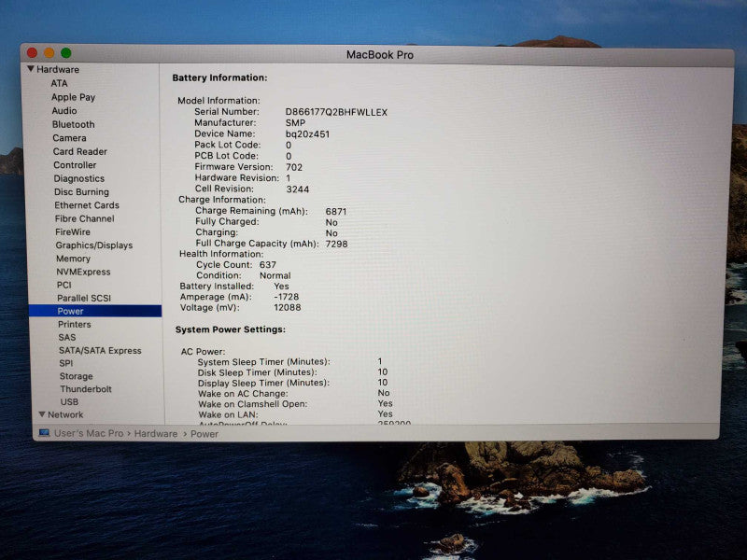Select SPI in the sidebar
The width and height of the screenshot is (747, 560).
pos(66,363)
